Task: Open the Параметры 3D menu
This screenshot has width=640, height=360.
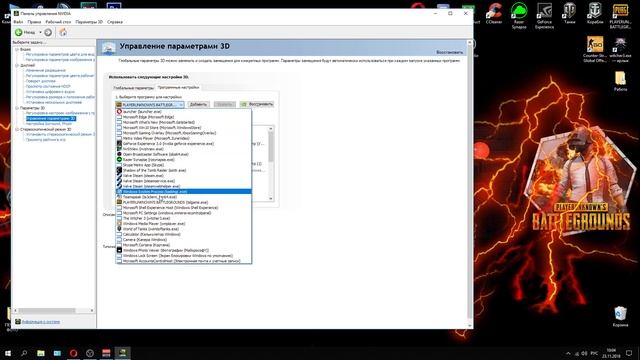Action: tap(89, 22)
